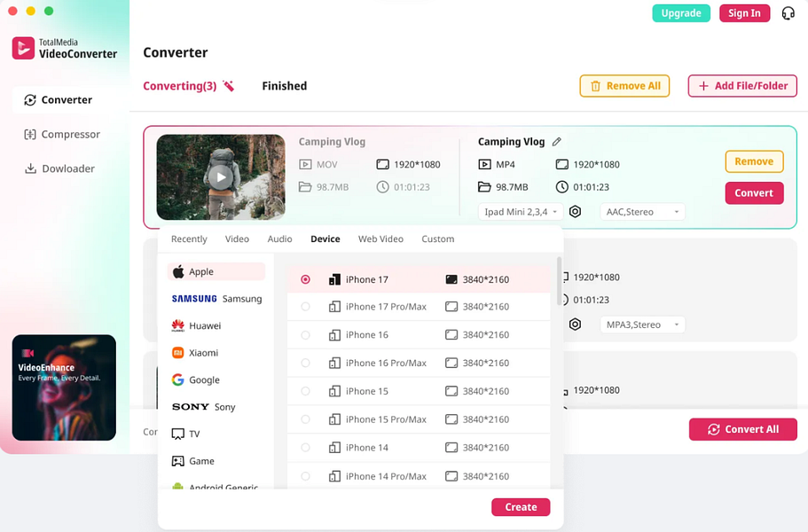Expand the AAC,Stereo audio dropdown
This screenshot has height=532, width=808.
643,212
